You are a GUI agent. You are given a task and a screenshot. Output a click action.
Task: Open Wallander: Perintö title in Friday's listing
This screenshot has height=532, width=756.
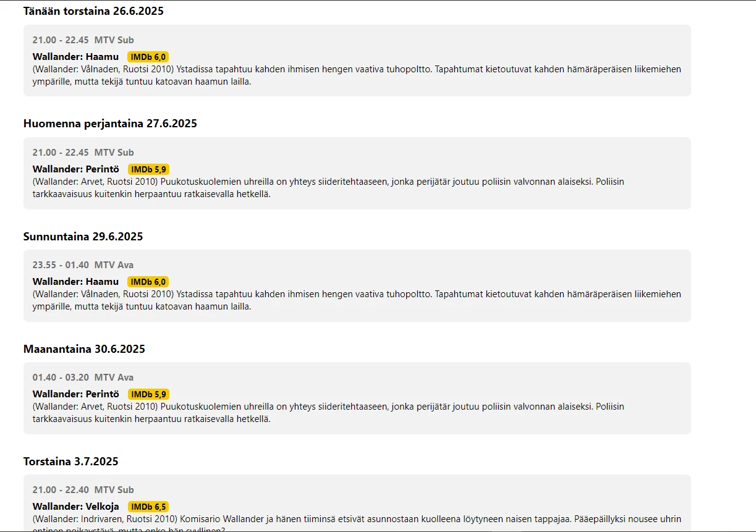pos(75,169)
